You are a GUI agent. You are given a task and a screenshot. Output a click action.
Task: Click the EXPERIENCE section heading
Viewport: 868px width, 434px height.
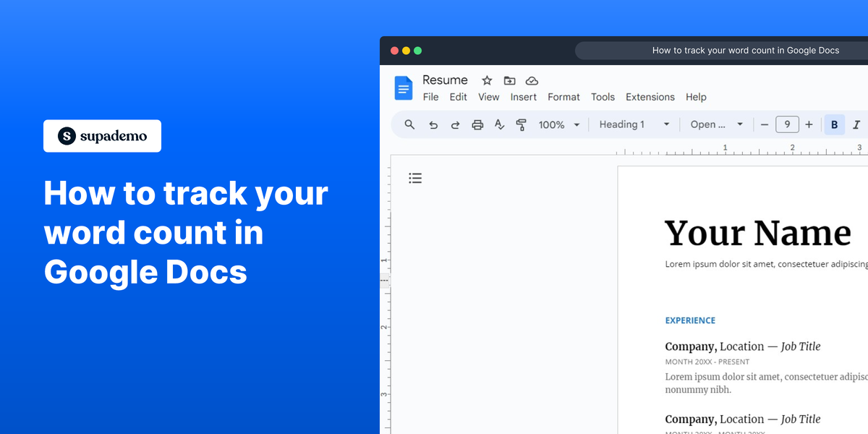pyautogui.click(x=690, y=320)
